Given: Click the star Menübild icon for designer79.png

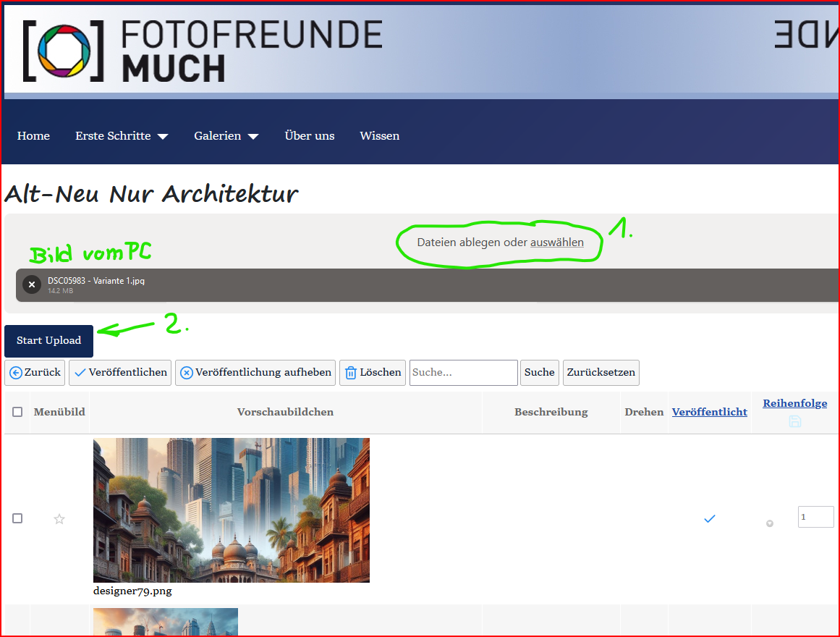Looking at the screenshot, I should coord(59,519).
